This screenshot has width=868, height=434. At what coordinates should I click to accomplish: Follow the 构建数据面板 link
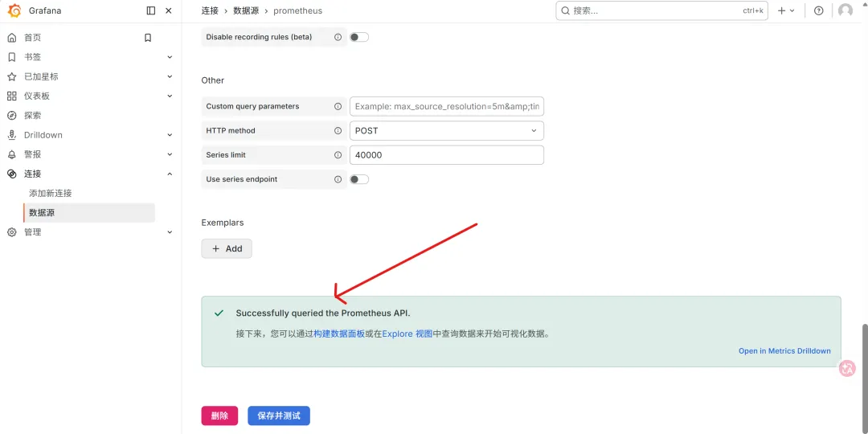coord(339,334)
